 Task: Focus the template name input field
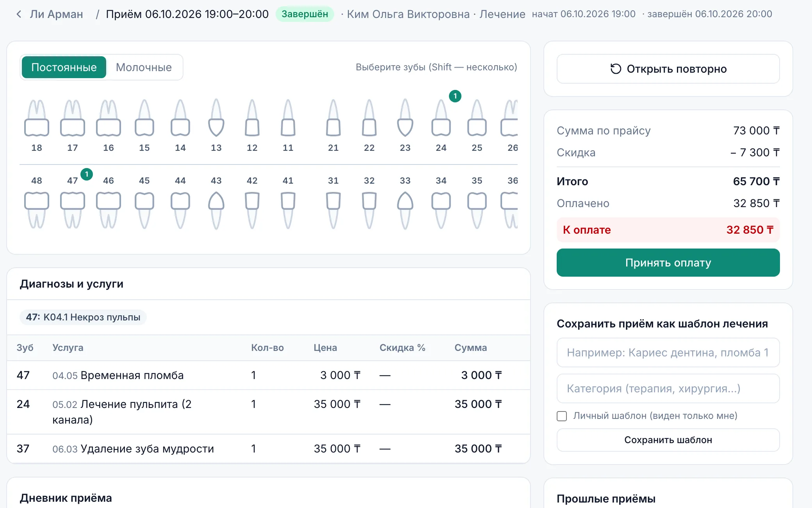[x=668, y=352]
